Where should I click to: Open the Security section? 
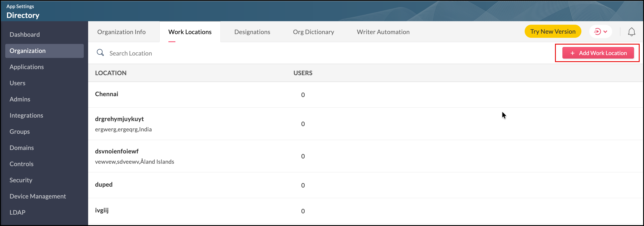(21, 180)
